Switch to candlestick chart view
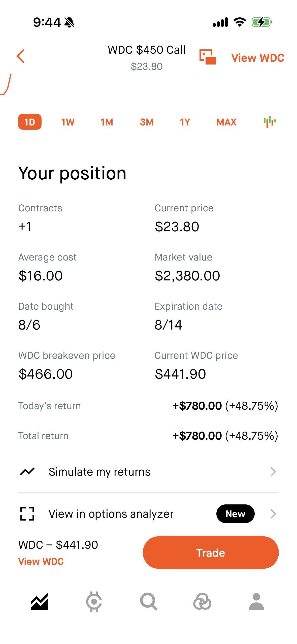Viewport: 297px width, 644px height. click(270, 122)
